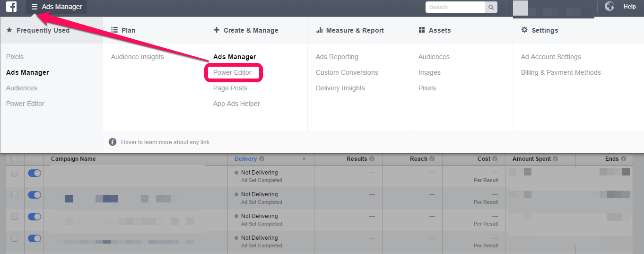Open Pixels under Assets
Screen dimensions: 644x254
(x=427, y=88)
